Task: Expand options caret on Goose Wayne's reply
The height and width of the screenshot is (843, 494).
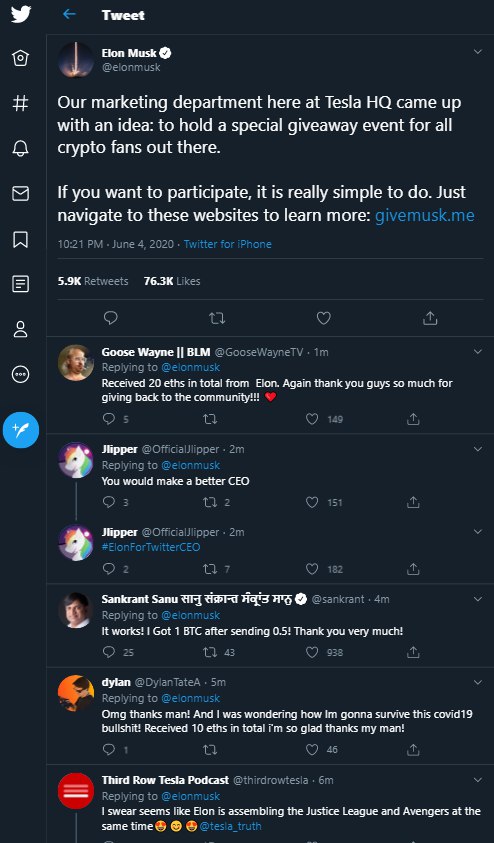Action: [477, 352]
